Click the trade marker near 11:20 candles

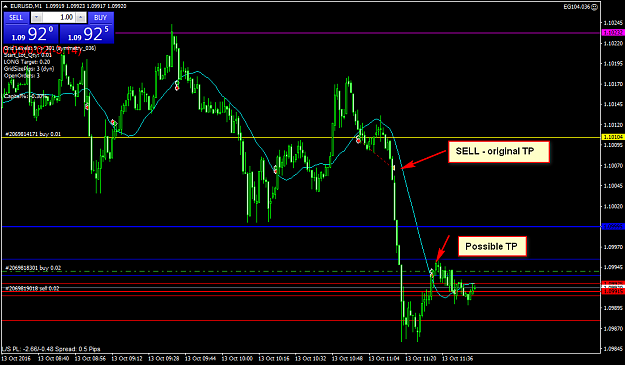(x=432, y=273)
